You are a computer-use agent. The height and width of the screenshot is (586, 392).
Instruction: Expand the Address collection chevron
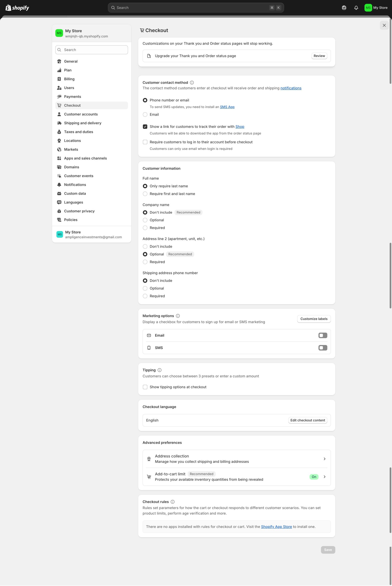coord(324,459)
